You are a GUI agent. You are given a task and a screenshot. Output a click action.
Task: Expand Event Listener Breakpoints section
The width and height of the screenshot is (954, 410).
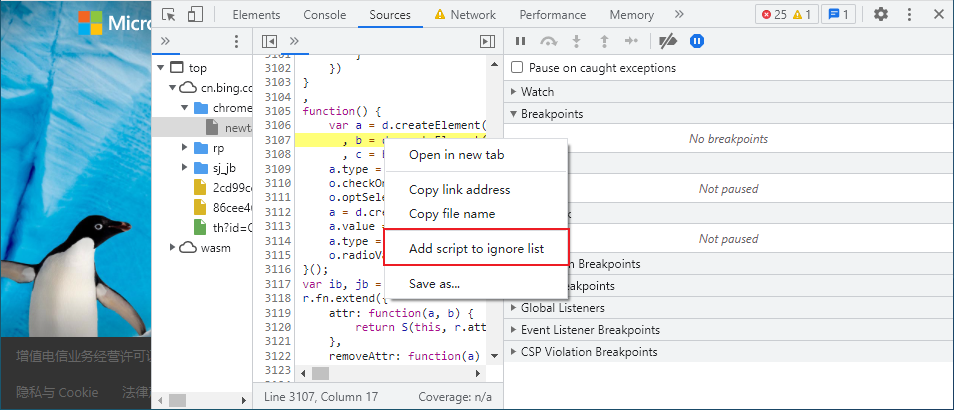click(x=589, y=330)
